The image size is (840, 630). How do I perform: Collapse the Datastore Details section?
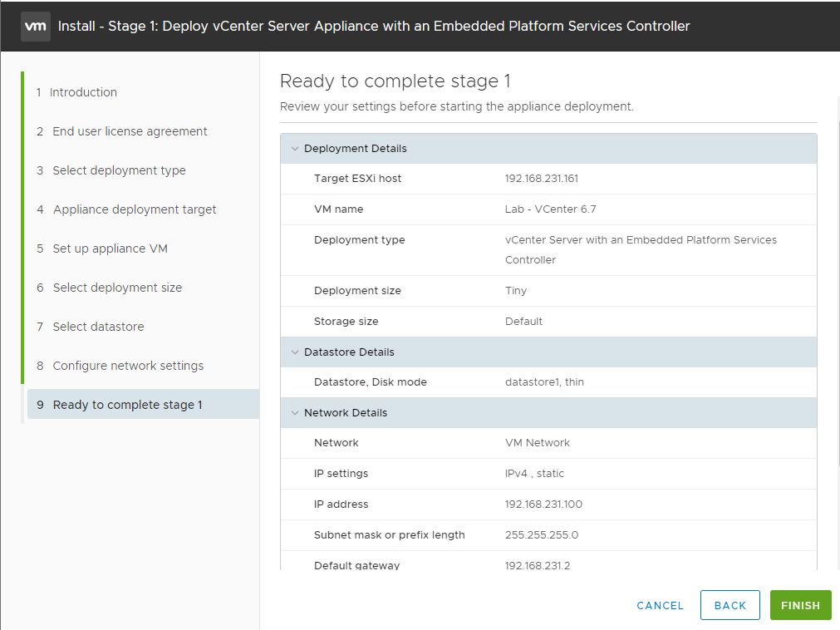coord(295,352)
